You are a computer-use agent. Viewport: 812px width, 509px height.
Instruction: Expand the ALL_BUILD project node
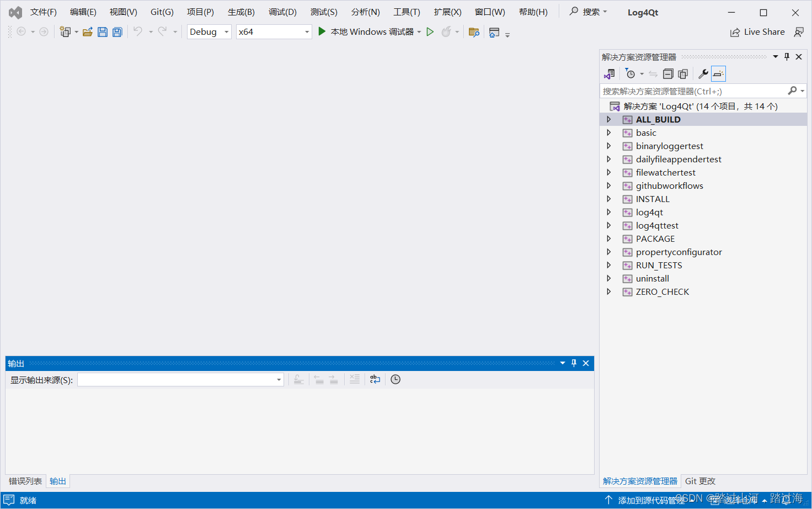(609, 120)
